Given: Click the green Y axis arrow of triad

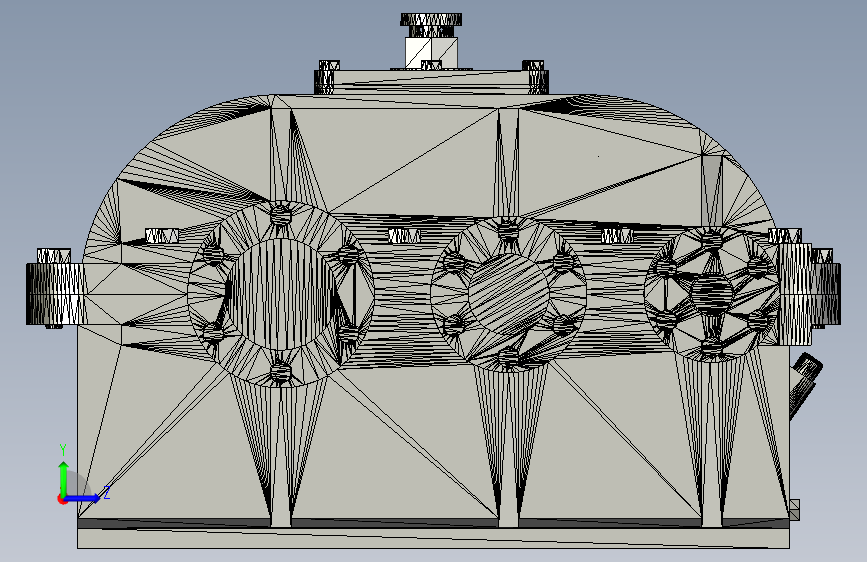Looking at the screenshot, I should tap(64, 478).
